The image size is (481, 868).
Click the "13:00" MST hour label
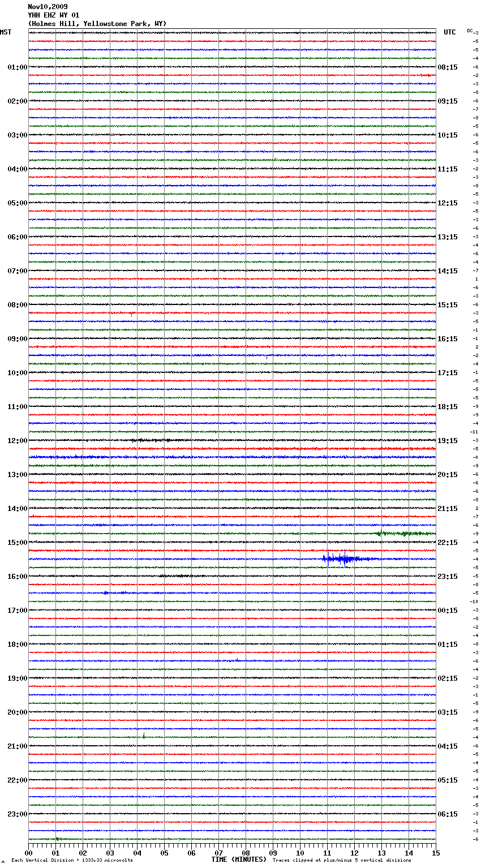click(18, 475)
